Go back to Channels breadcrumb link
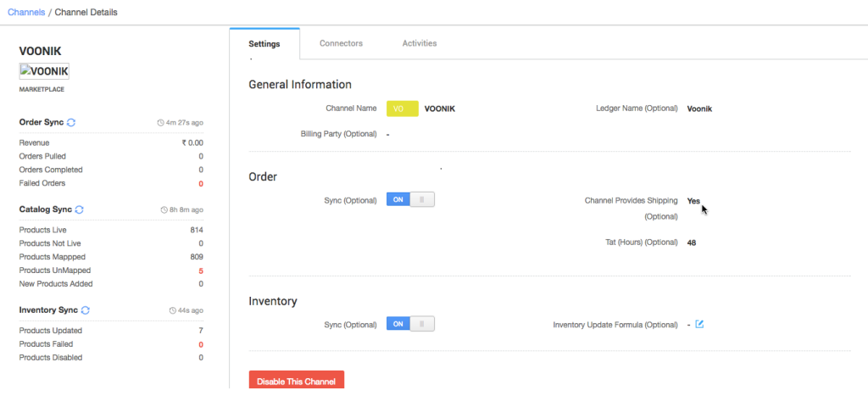The image size is (868, 407). pos(26,12)
